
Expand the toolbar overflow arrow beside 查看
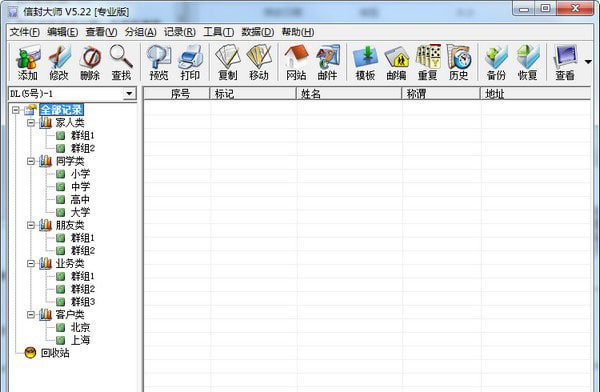(x=588, y=62)
